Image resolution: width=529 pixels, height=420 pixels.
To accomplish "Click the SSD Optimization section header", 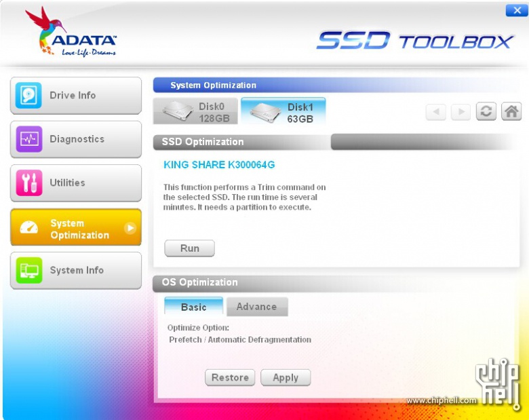I will tap(241, 142).
